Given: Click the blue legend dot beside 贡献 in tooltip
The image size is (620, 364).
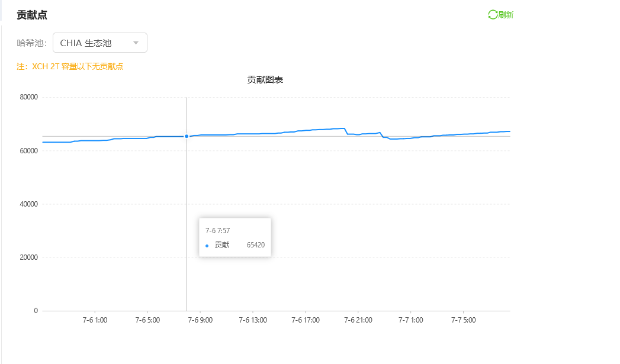Looking at the screenshot, I should coord(208,244).
